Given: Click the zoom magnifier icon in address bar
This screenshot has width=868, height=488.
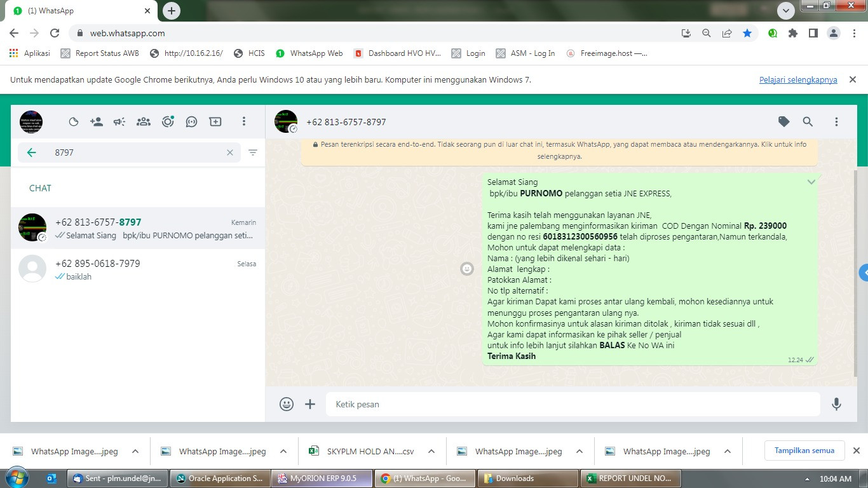Looking at the screenshot, I should (706, 33).
